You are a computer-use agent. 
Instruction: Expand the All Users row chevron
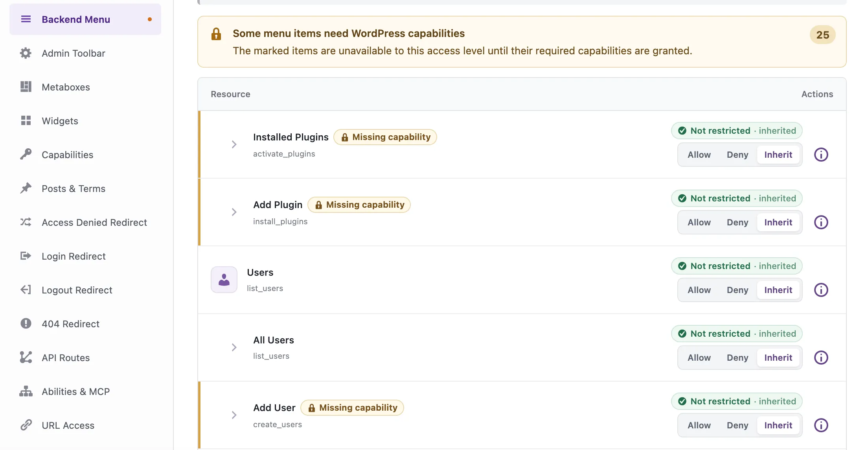pyautogui.click(x=234, y=347)
